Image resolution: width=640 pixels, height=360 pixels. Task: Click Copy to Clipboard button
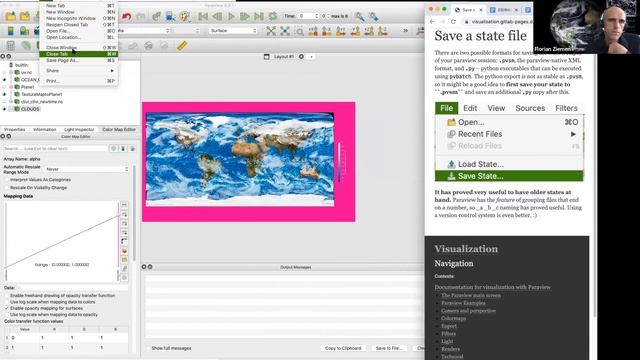coord(343,348)
